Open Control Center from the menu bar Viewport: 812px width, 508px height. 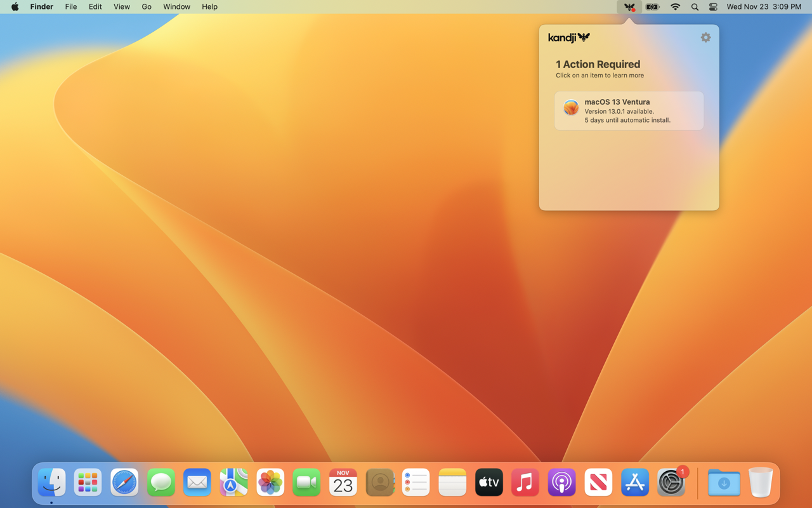coord(713,7)
